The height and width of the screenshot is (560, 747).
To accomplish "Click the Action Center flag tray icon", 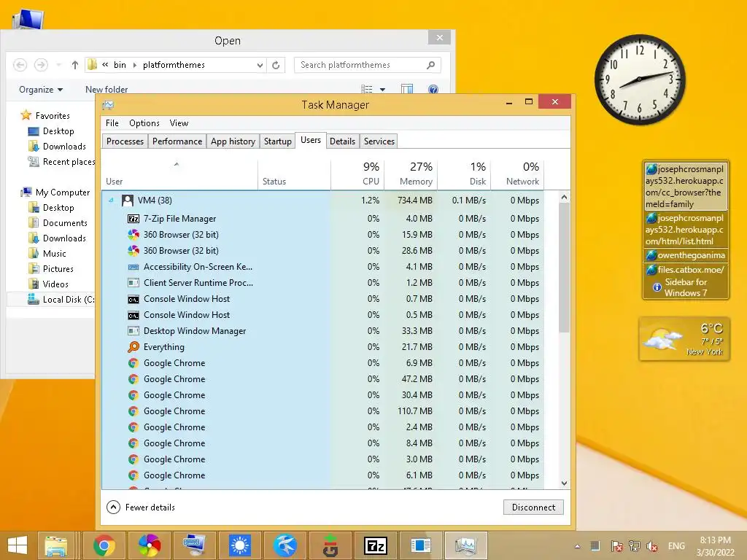I will [x=616, y=547].
